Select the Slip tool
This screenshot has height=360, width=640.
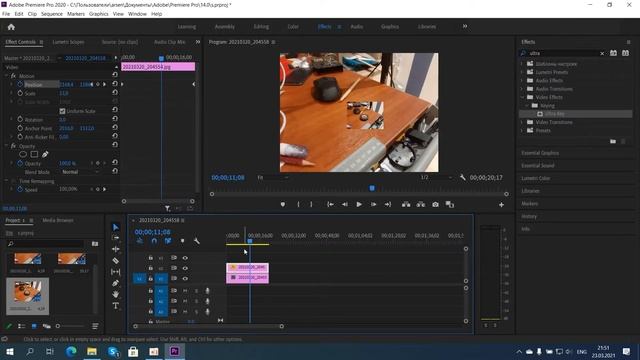(116, 272)
